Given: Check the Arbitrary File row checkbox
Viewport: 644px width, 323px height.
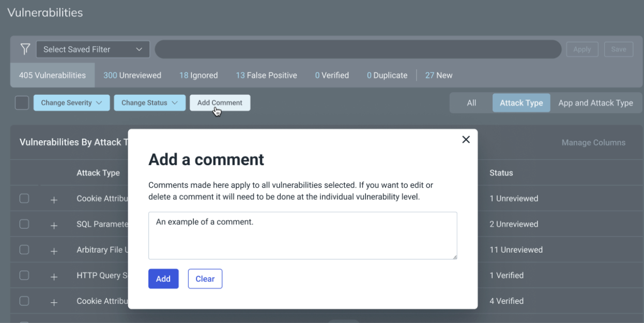Looking at the screenshot, I should click(x=24, y=249).
